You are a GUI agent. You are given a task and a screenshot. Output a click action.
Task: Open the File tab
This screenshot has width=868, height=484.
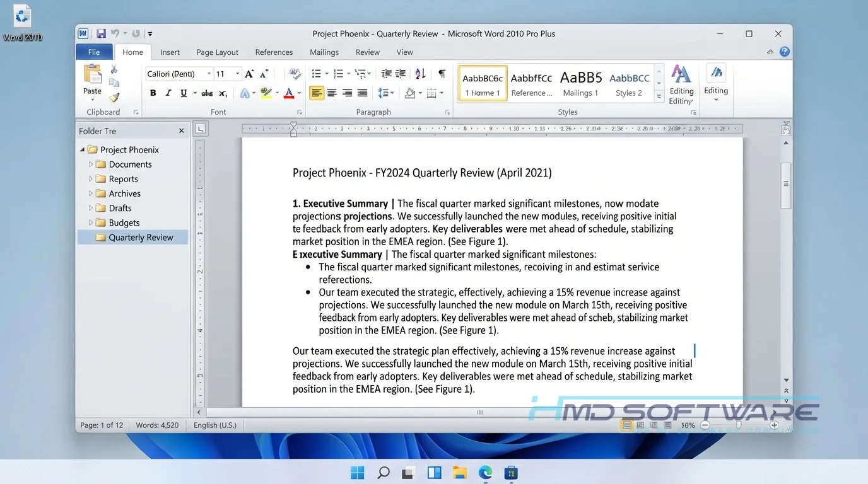[x=94, y=52]
